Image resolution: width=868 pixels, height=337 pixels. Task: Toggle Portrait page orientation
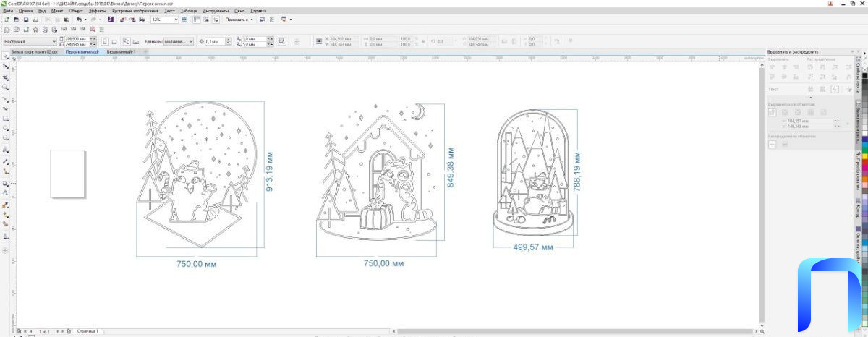pos(105,41)
